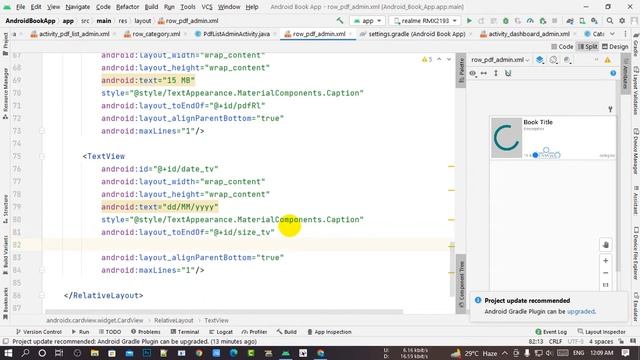Open the File menu
The image size is (640, 360).
point(20,7)
